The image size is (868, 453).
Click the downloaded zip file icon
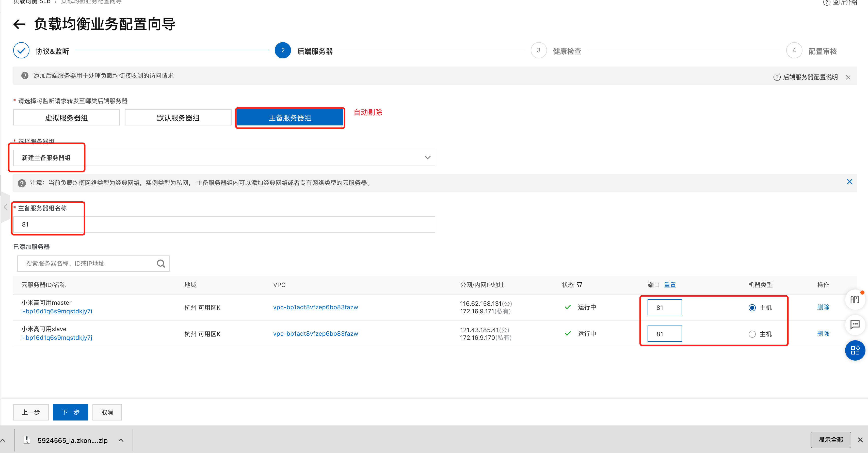tap(27, 440)
